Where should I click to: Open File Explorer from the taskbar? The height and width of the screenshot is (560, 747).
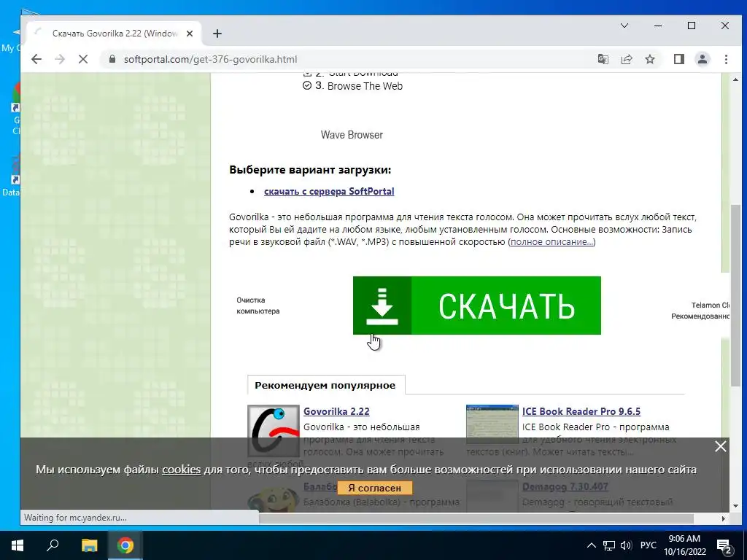(89, 545)
